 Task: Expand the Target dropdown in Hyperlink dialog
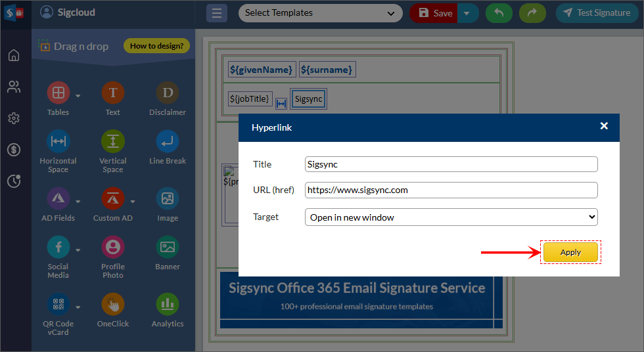[451, 217]
